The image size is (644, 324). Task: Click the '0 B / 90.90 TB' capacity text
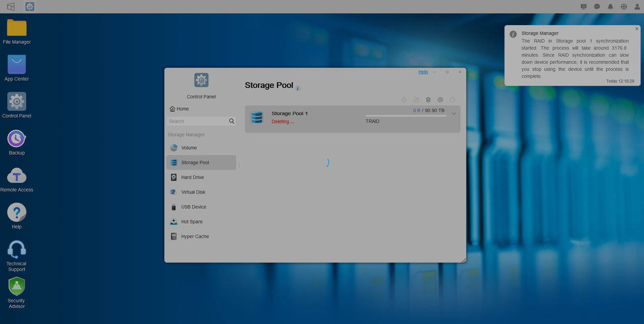429,110
